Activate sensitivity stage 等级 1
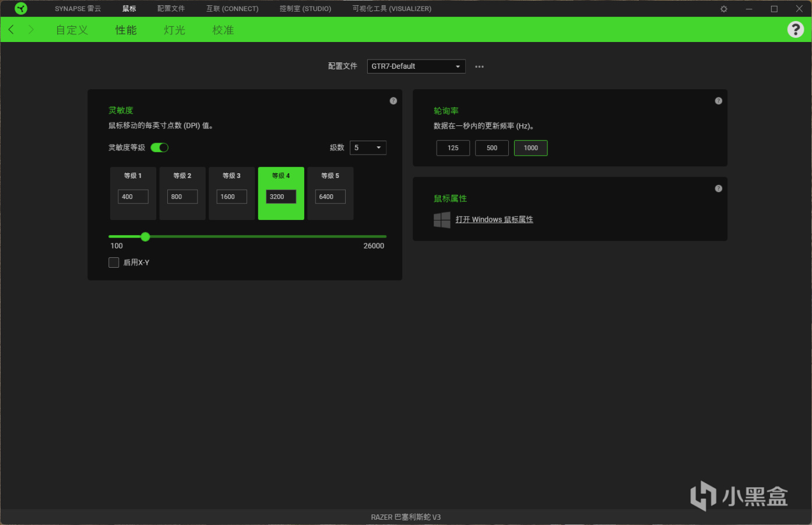812x525 pixels. click(133, 193)
